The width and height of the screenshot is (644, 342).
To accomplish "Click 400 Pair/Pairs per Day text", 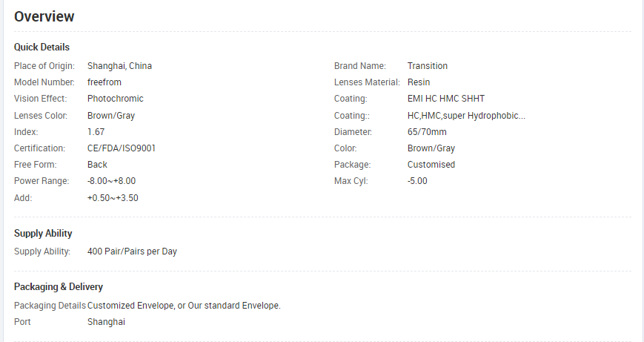I will point(132,251).
